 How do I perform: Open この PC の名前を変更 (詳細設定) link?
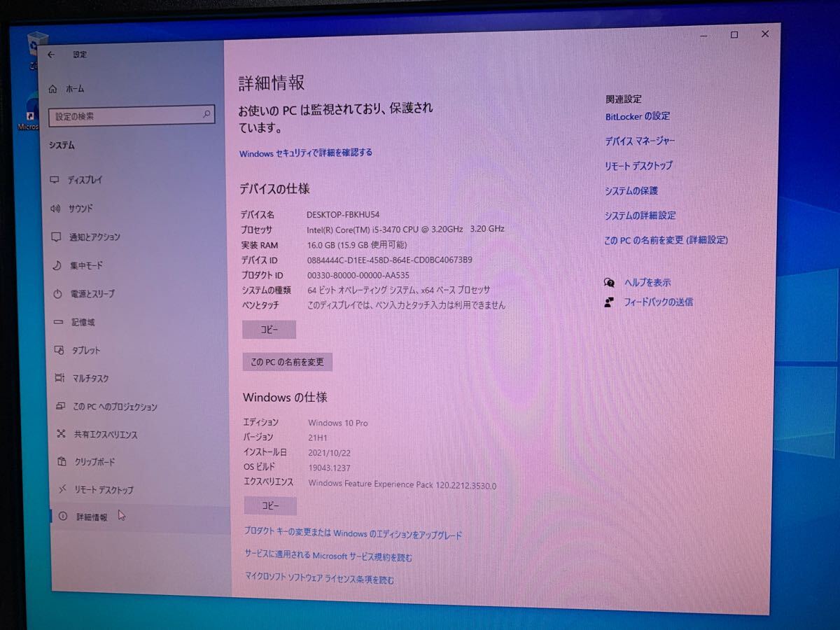click(x=666, y=240)
